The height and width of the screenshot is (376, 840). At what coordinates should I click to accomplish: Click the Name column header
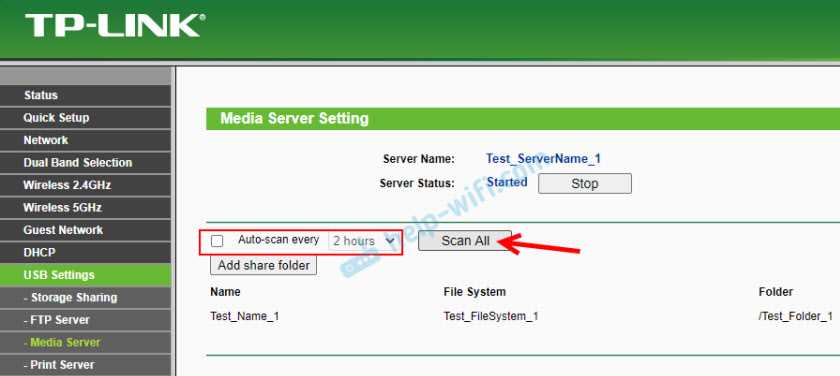tap(225, 292)
